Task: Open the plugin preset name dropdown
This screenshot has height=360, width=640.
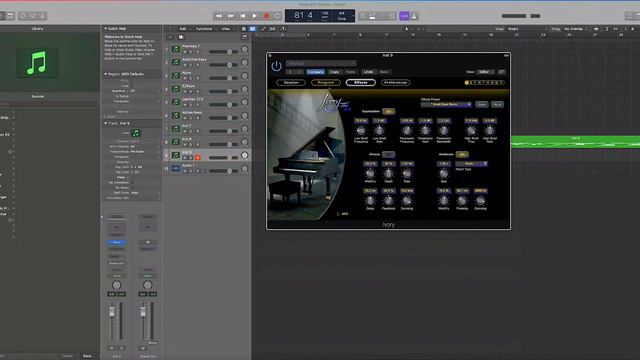Action: tap(321, 63)
